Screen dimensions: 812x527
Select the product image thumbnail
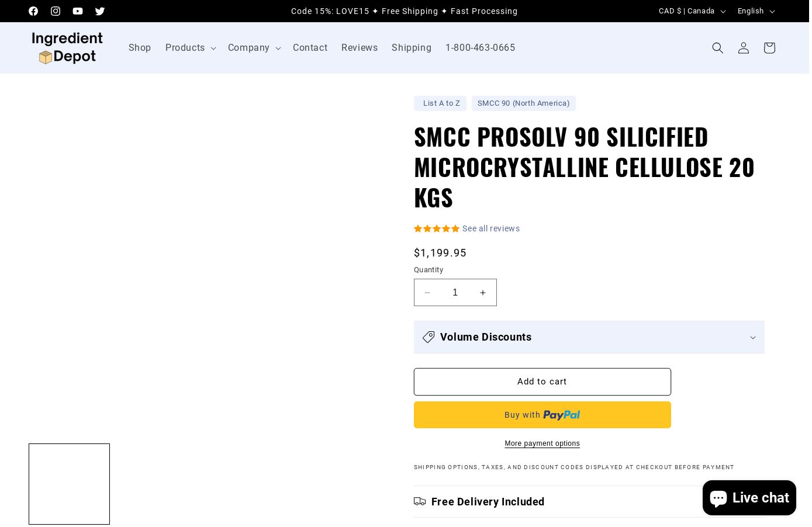click(69, 484)
